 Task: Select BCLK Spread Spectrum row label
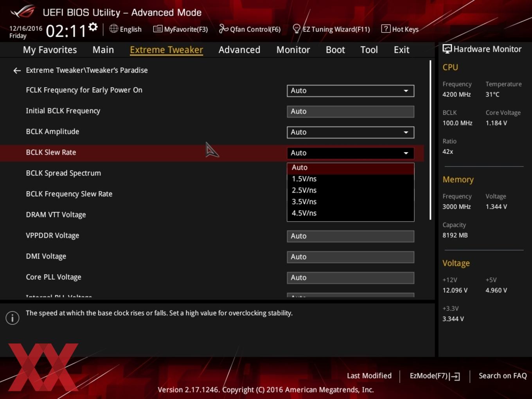tap(63, 173)
